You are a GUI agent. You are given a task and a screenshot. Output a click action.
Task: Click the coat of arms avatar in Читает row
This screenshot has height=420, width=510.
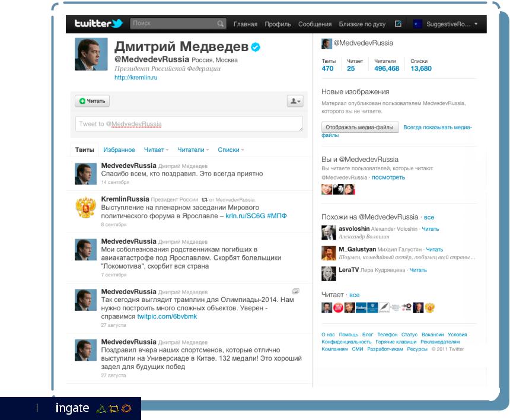point(430,308)
